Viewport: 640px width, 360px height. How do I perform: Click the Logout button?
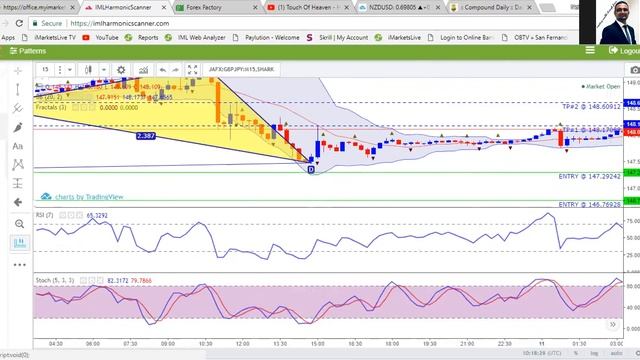[x=624, y=51]
